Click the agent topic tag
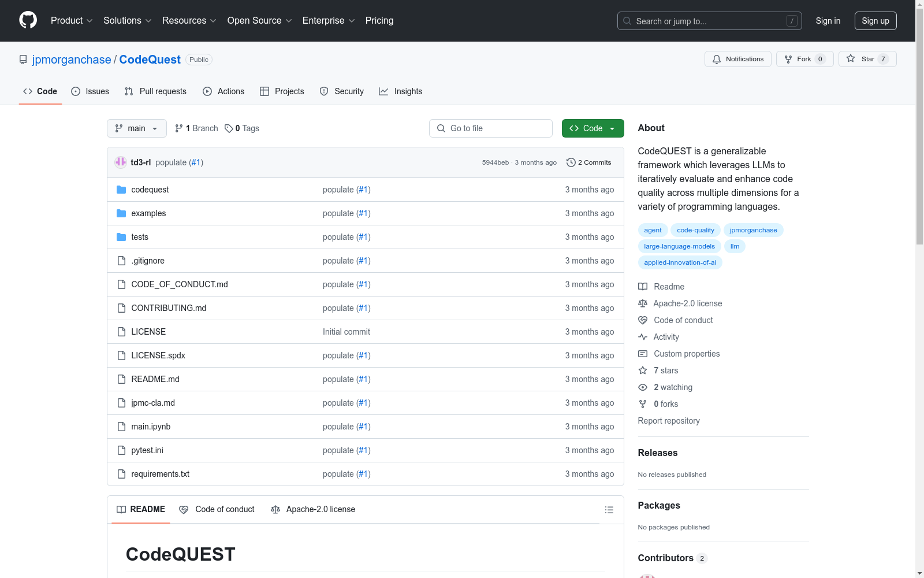This screenshot has width=924, height=578. [653, 230]
